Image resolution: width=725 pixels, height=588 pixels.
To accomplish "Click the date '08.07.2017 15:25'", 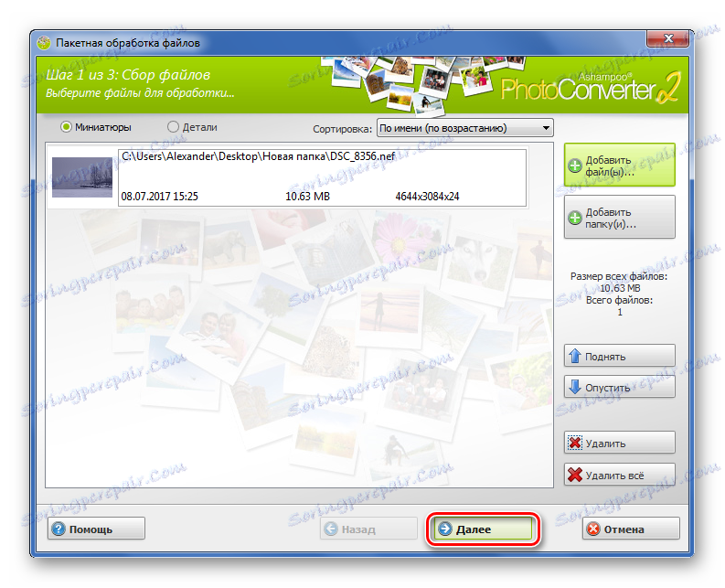I will click(159, 197).
